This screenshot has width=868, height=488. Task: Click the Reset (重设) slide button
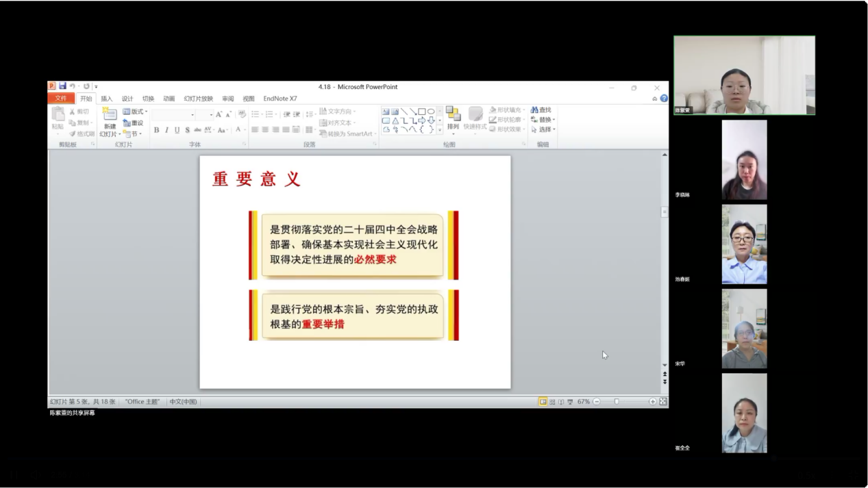coord(134,123)
